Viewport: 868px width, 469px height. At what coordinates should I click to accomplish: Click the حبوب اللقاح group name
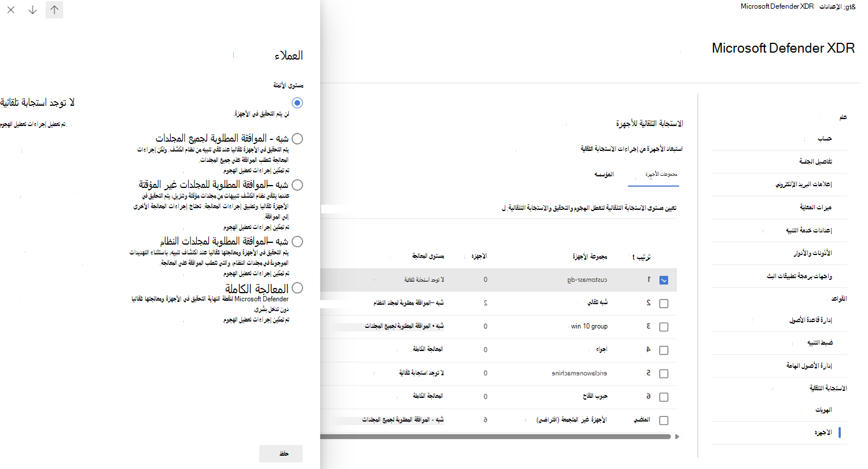pyautogui.click(x=595, y=397)
